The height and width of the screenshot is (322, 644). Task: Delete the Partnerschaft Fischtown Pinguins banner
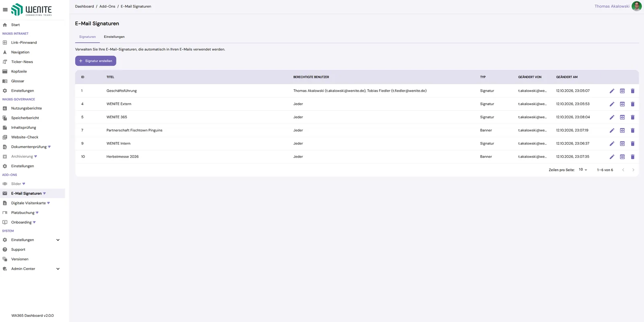pyautogui.click(x=632, y=130)
